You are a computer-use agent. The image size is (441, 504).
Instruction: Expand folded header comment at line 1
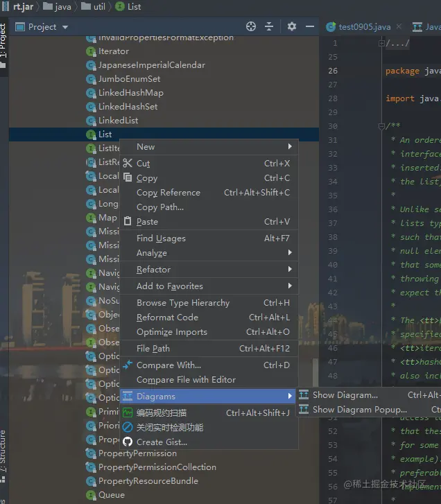[381, 43]
